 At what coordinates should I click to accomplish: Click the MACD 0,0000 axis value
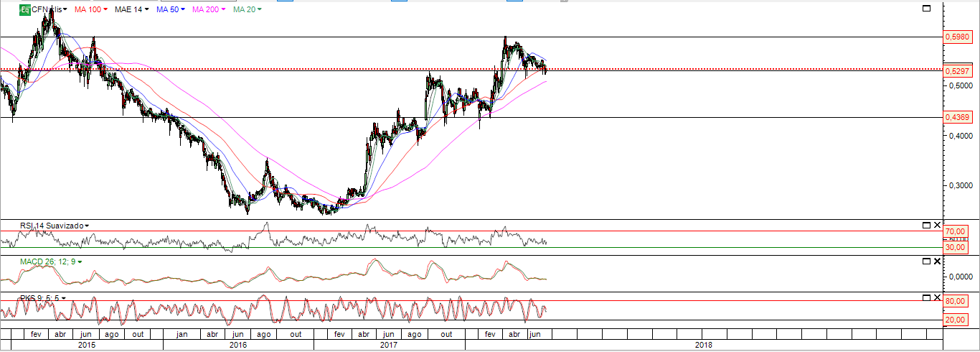[x=960, y=277]
